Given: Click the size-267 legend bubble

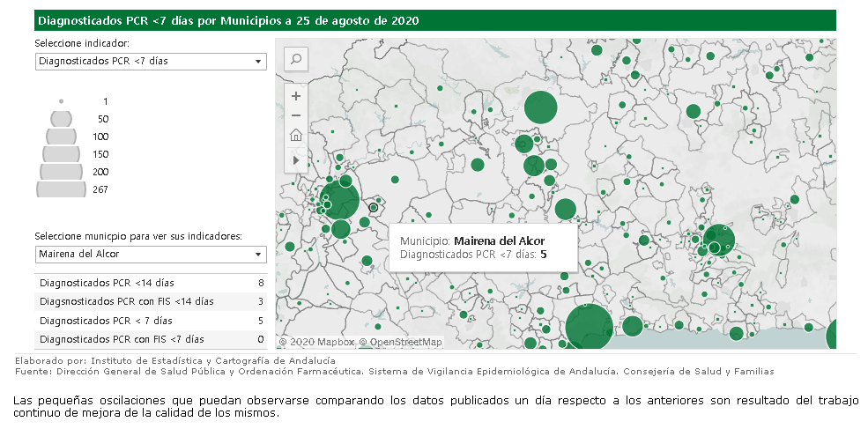Looking at the screenshot, I should (x=61, y=189).
